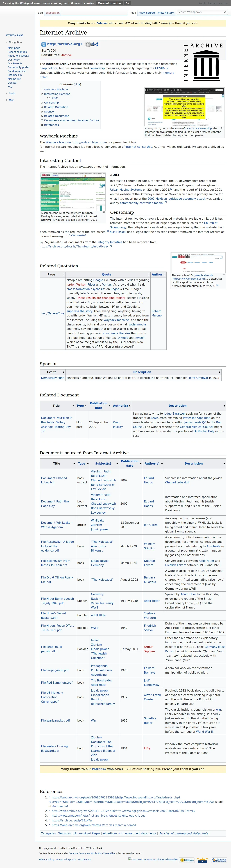Open File:Warisaracket.pdf document link
The image size is (231, 868).
56,720
